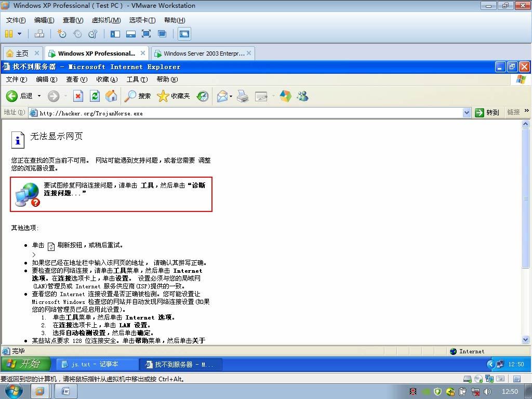Click the VMware thumbnail bar view icon
Screen dimensions: 532x399
(130, 34)
